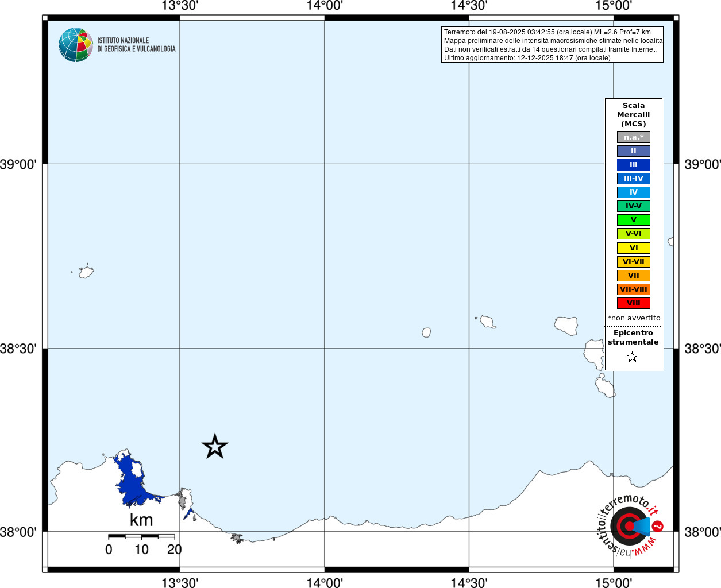This screenshot has width=721, height=588.
Task: Click the right 38°30' latitude label
Action: 703,349
